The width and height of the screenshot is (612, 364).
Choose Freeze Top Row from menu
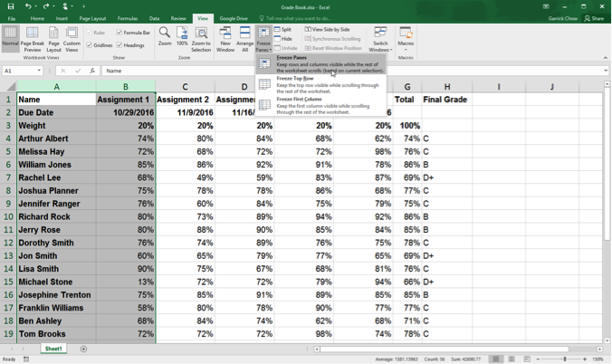pyautogui.click(x=295, y=79)
